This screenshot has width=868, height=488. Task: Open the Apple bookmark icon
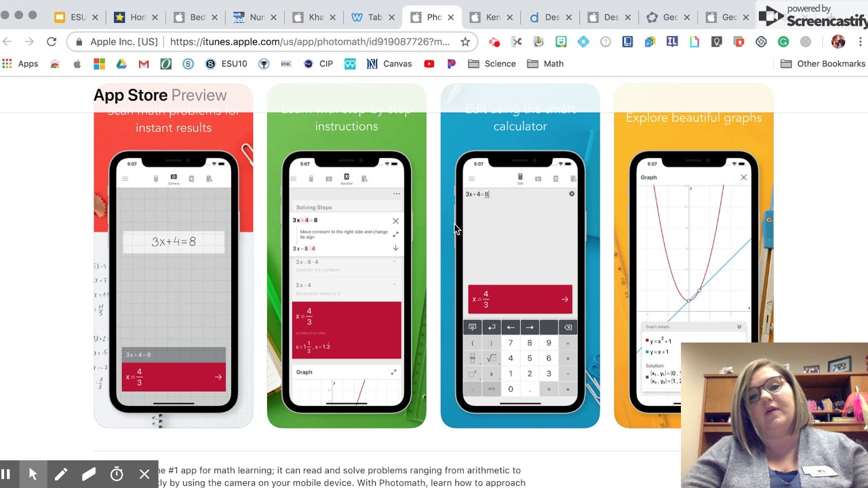(77, 64)
